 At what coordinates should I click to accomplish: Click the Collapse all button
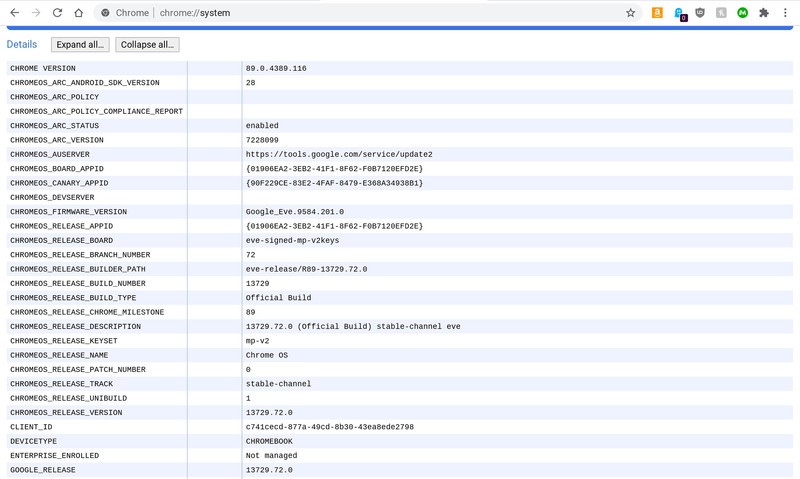(147, 44)
